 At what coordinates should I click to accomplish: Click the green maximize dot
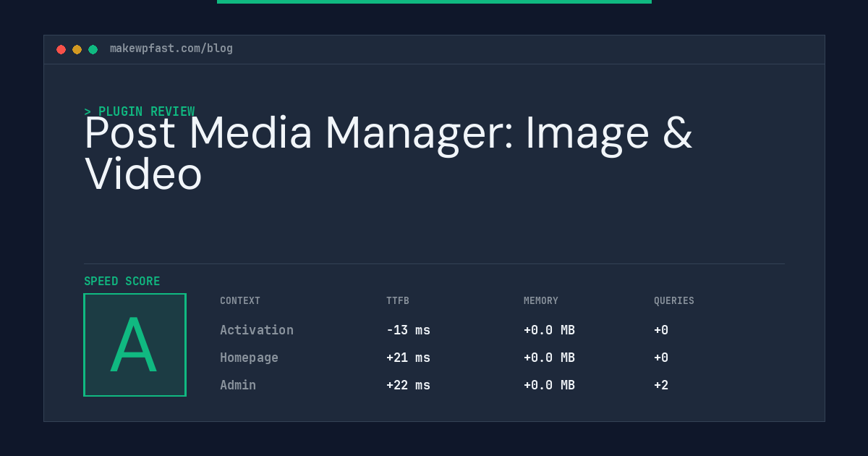click(x=93, y=49)
